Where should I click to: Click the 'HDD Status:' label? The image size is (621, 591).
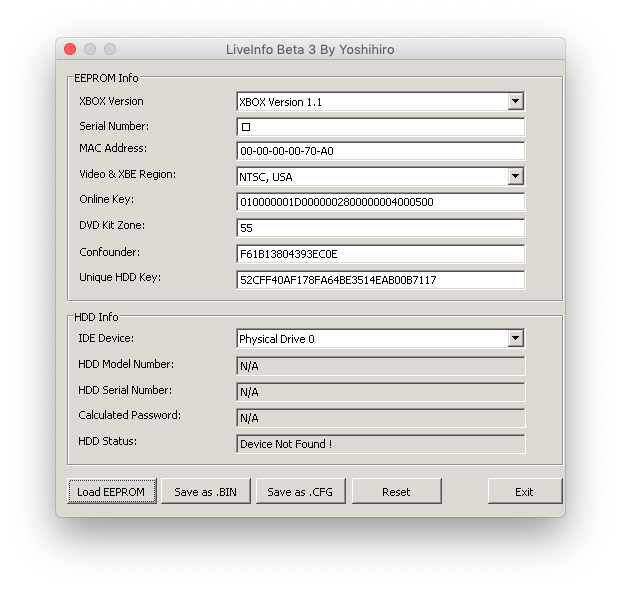[x=108, y=441]
